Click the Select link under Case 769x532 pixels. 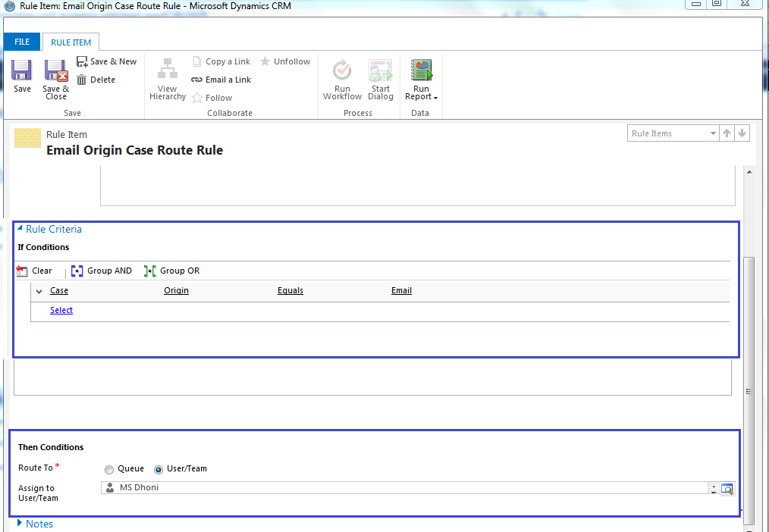[61, 309]
